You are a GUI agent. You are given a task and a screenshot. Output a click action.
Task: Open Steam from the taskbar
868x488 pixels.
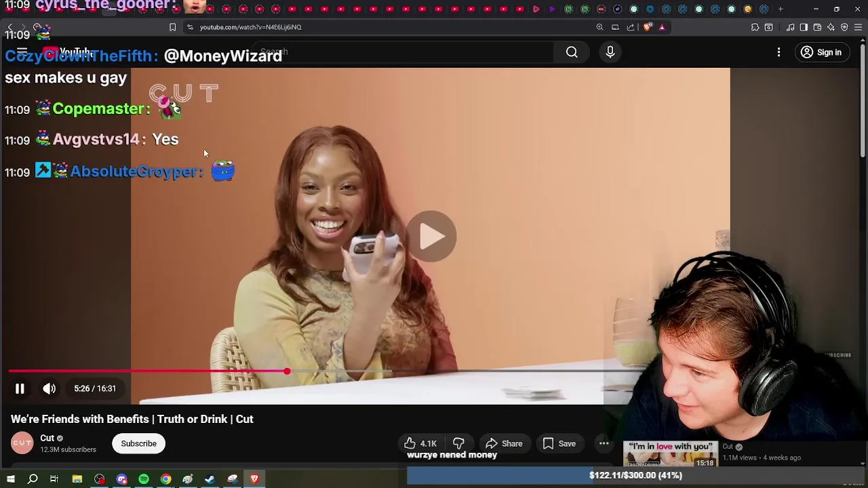tap(210, 479)
